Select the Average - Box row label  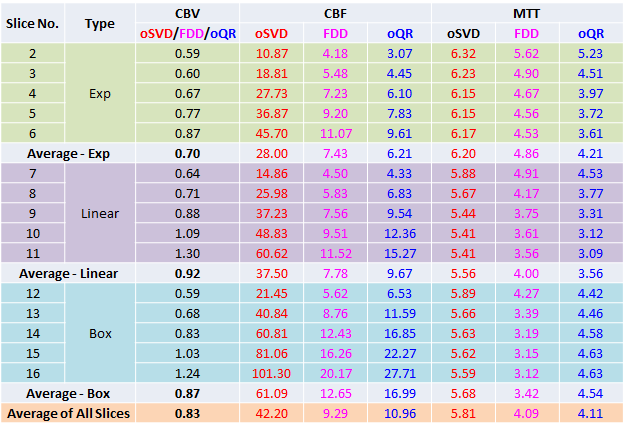(x=68, y=393)
